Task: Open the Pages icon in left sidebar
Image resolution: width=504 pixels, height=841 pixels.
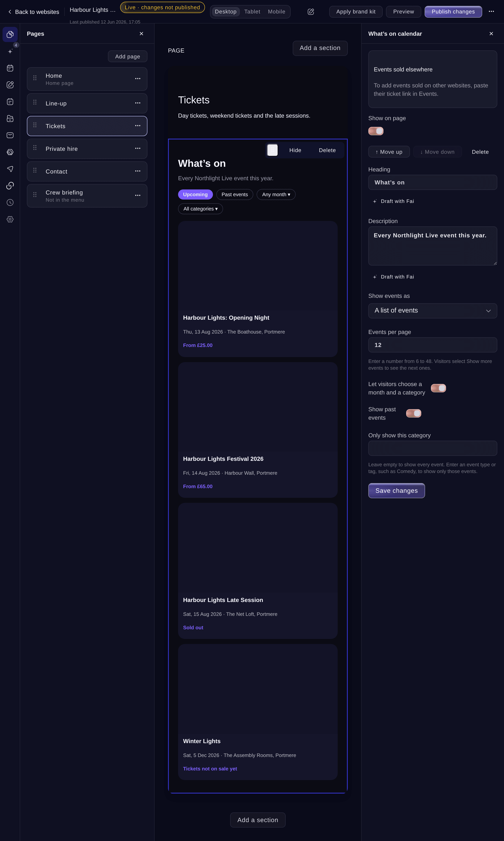Action: click(10, 34)
